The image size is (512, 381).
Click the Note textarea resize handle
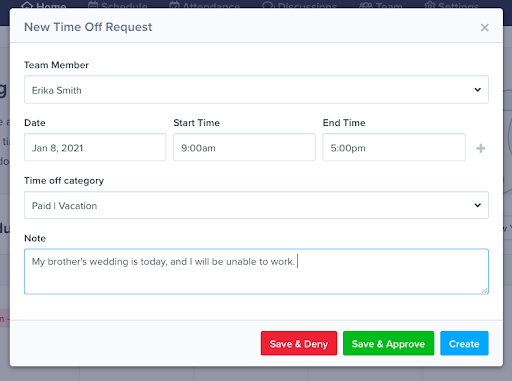click(x=485, y=290)
